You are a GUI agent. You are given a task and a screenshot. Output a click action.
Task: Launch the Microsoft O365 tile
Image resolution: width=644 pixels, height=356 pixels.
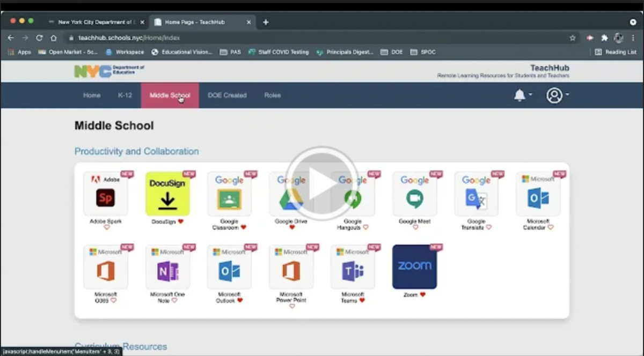point(106,267)
